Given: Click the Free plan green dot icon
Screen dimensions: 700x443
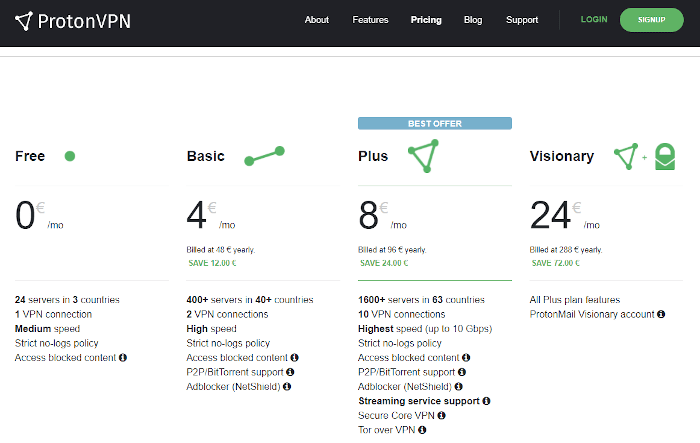Looking at the screenshot, I should point(70,156).
